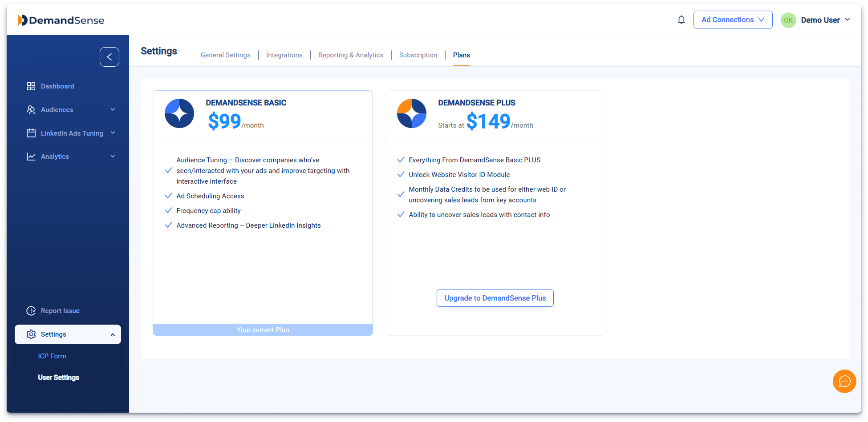Click the Dashboard grid icon
Image resolution: width=868 pixels, height=422 pixels.
tap(31, 86)
